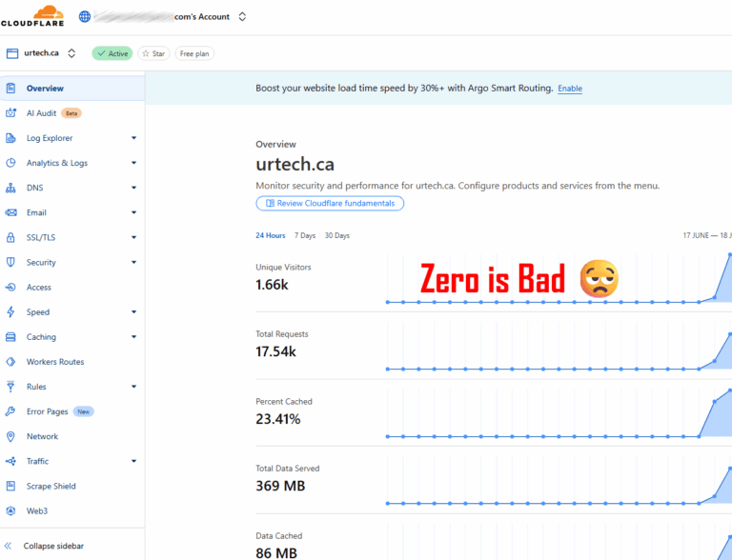Image resolution: width=732 pixels, height=560 pixels.
Task: Expand the Caching menu arrow
Action: (133, 337)
